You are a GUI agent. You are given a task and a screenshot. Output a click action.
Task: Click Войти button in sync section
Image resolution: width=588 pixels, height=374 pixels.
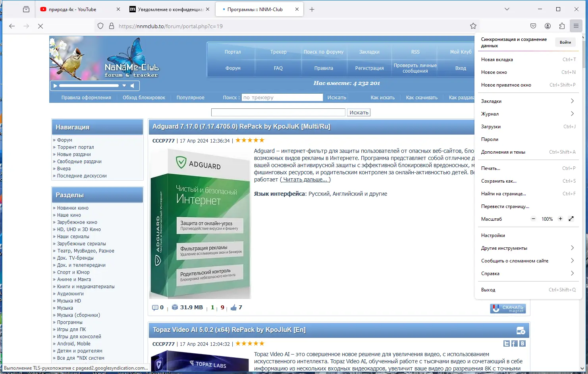pos(565,42)
